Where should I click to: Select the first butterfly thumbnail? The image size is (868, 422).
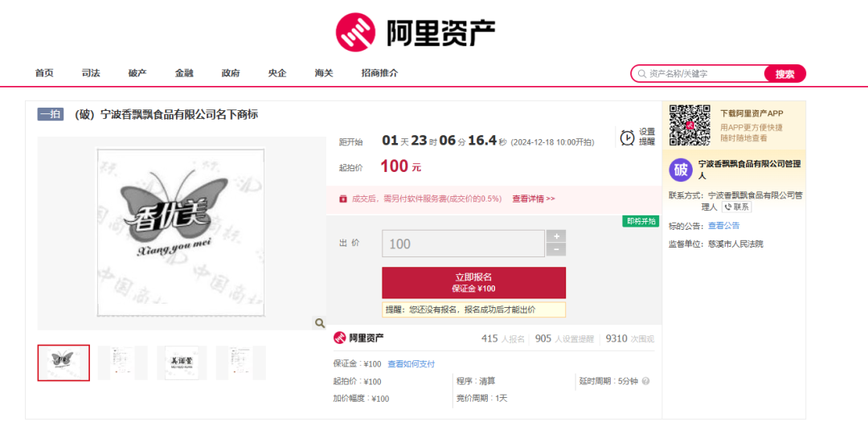[63, 363]
